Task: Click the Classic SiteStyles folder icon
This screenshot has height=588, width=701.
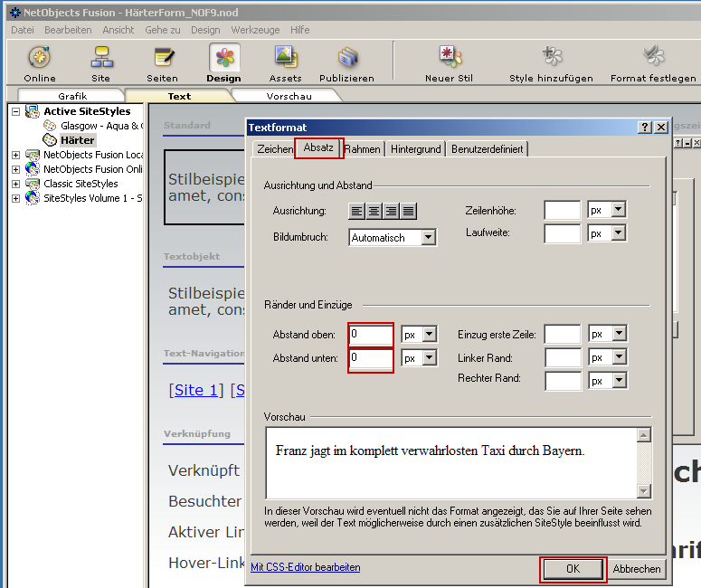Action: tap(33, 184)
